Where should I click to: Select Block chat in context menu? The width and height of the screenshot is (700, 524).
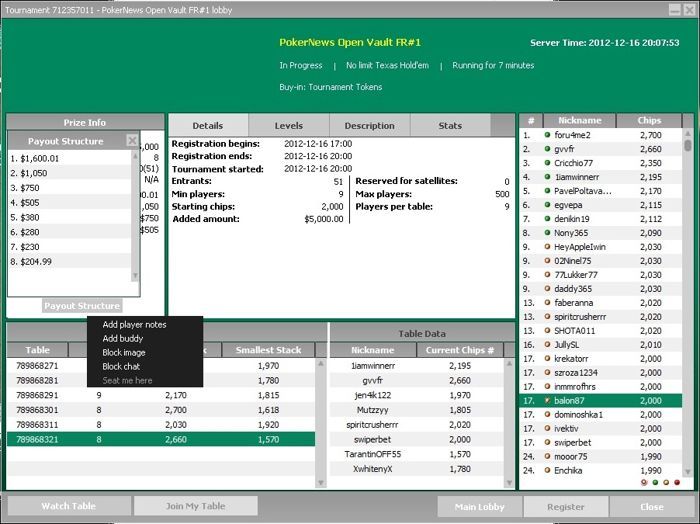click(x=121, y=366)
